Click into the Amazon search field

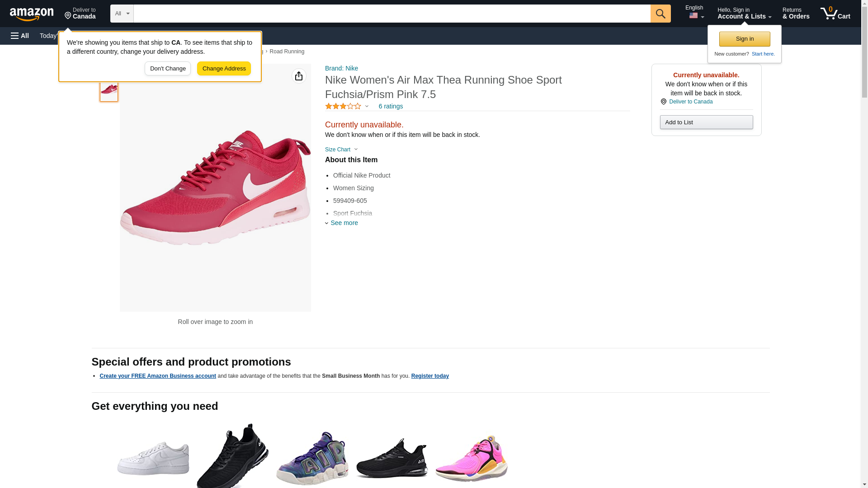point(392,14)
